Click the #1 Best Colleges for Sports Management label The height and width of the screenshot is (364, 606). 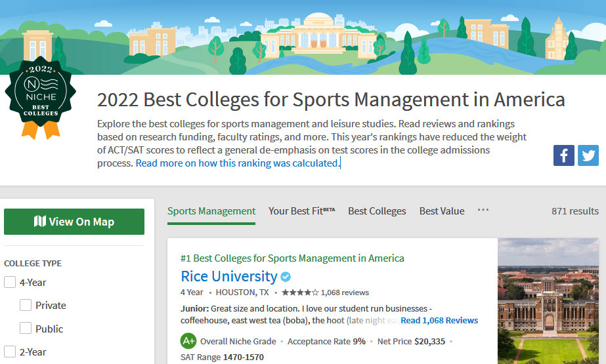point(292,258)
